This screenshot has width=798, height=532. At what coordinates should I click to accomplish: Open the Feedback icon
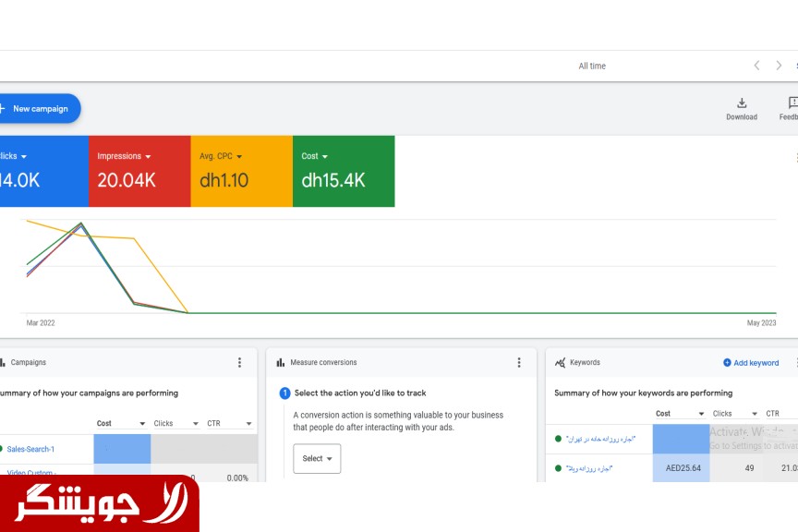(x=792, y=103)
